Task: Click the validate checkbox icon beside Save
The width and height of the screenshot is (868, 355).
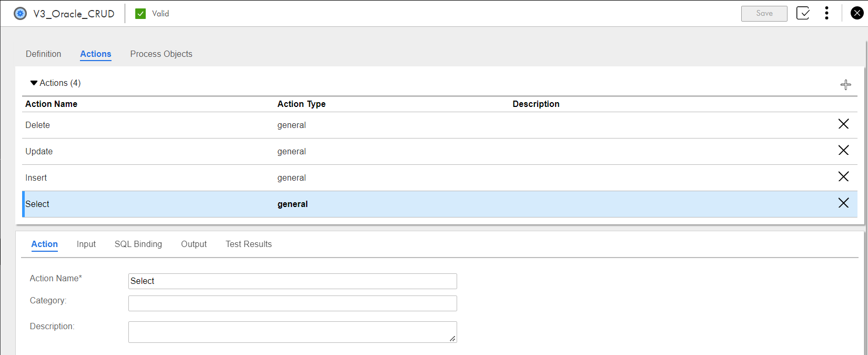Action: (803, 13)
